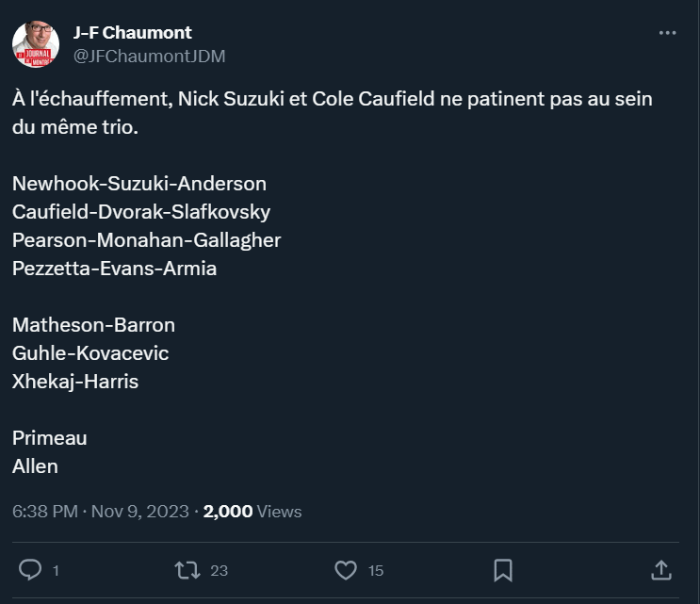Click the Nov 9, 2023 date
Viewport: 700px width, 604px height.
point(141,512)
